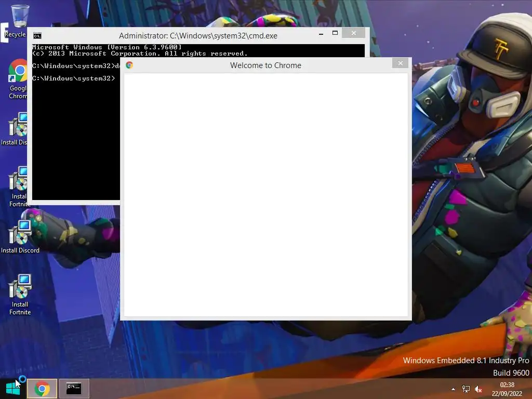Image resolution: width=532 pixels, height=399 pixels.
Task: Close the Administrator cmd.exe window
Action: (x=353, y=33)
